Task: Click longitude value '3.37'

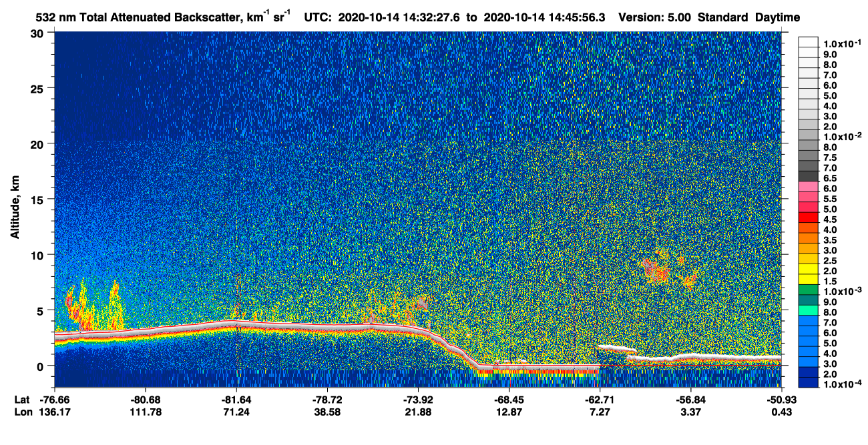Action: coord(690,412)
